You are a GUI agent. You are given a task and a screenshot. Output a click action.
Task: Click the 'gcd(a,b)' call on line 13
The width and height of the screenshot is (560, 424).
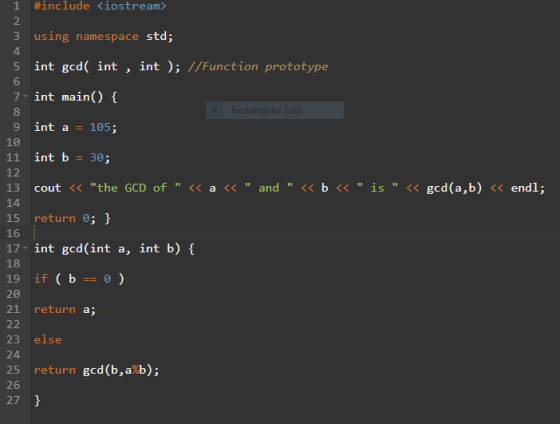click(454, 188)
